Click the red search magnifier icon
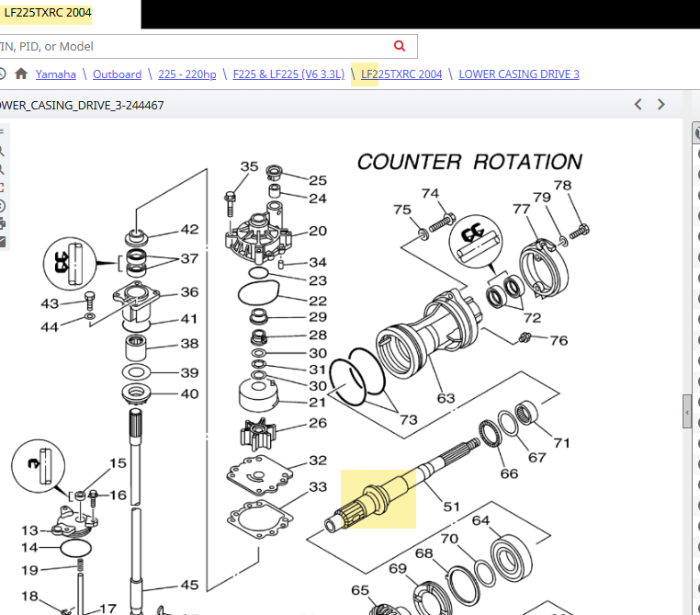The height and width of the screenshot is (615, 700). pos(400,46)
